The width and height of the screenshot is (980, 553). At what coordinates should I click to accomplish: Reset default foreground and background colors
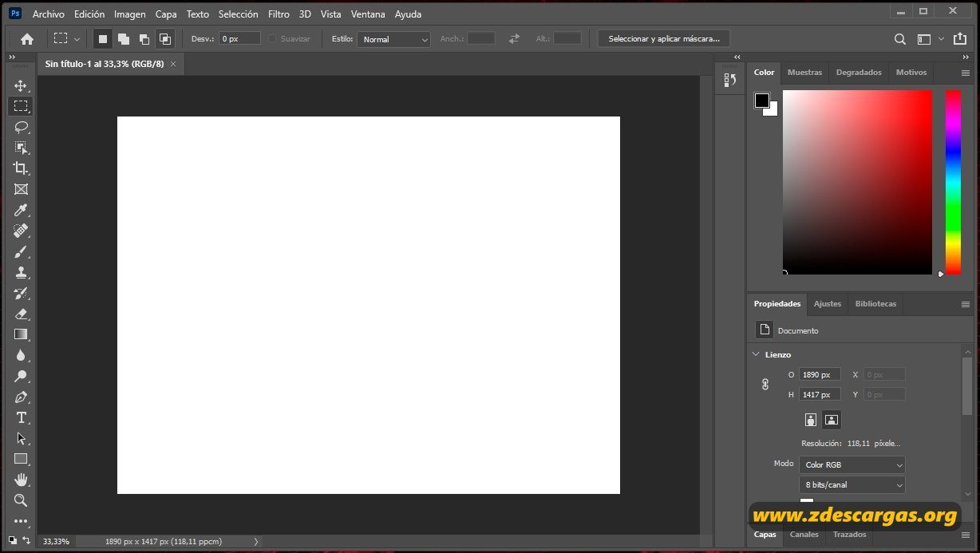pos(13,540)
